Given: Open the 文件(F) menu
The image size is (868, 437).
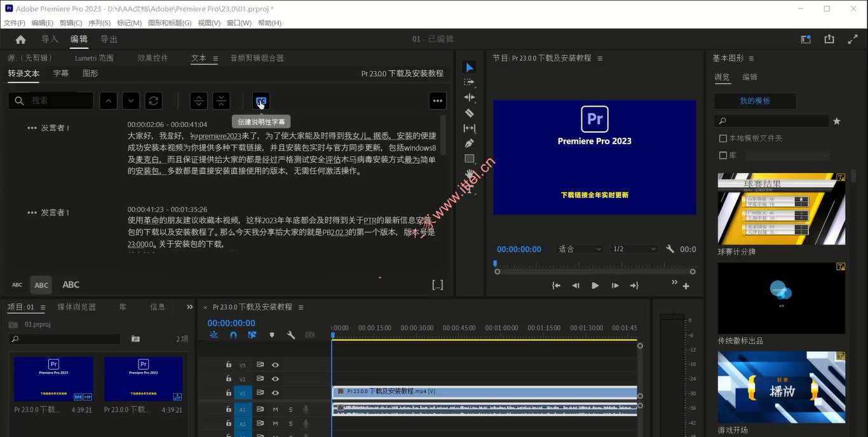Looking at the screenshot, I should [14, 23].
